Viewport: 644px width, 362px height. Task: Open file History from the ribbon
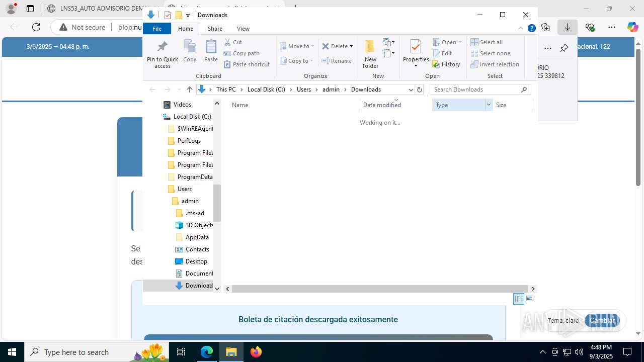446,64
